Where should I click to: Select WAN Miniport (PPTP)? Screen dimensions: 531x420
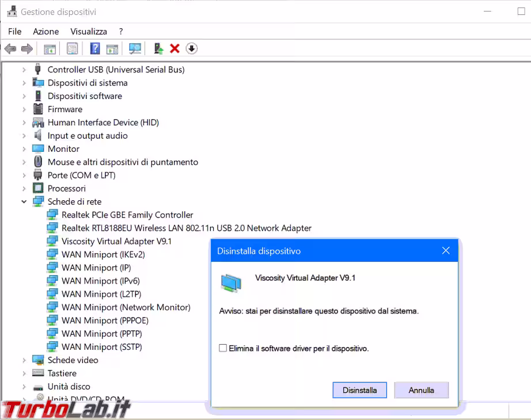pyautogui.click(x=101, y=334)
